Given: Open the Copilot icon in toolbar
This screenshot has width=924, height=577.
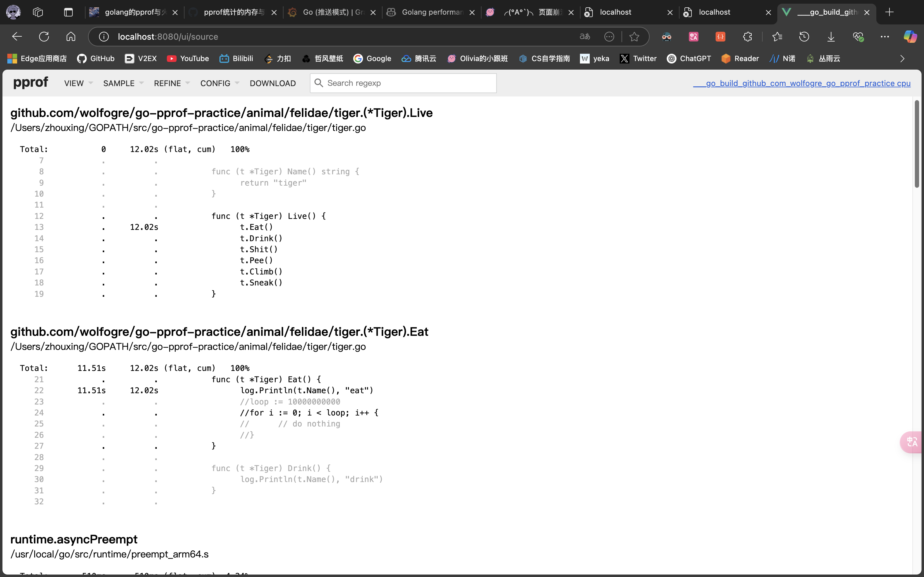Looking at the screenshot, I should pyautogui.click(x=910, y=37).
